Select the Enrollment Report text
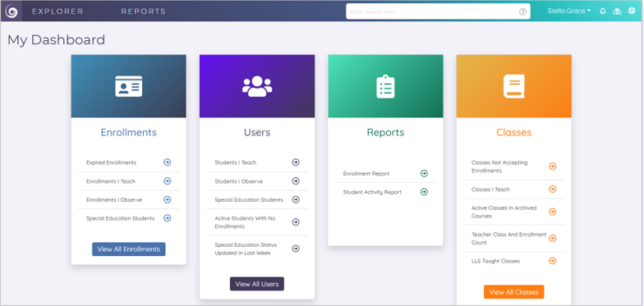644x306 pixels. click(x=366, y=174)
